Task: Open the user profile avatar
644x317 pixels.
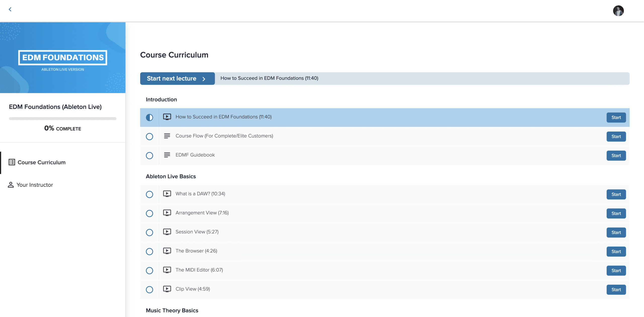Action: point(618,11)
